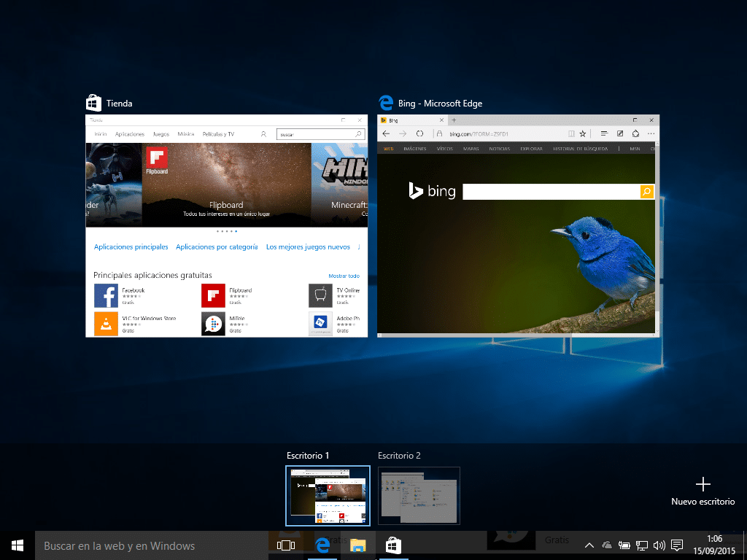Click the buscar search field in Tienda

coord(315,134)
